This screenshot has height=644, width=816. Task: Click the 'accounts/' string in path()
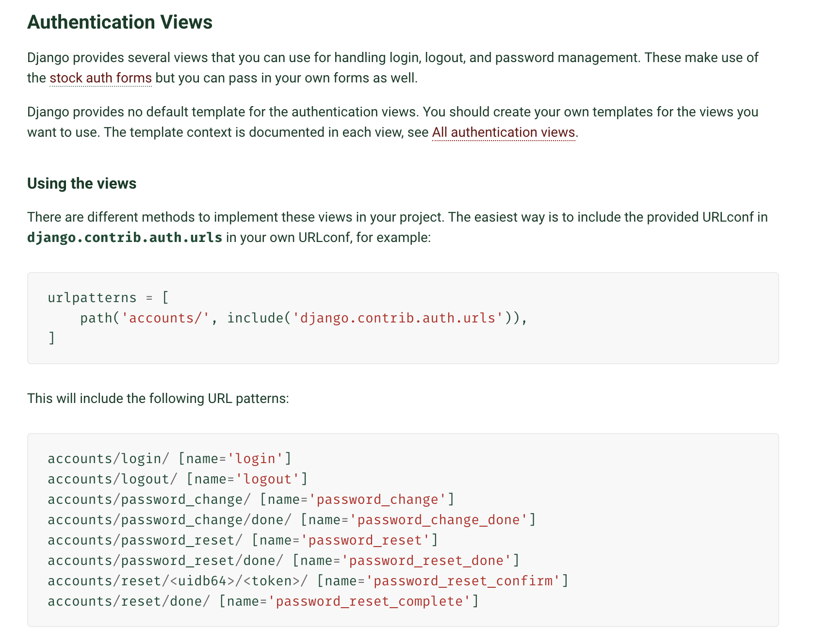165,318
